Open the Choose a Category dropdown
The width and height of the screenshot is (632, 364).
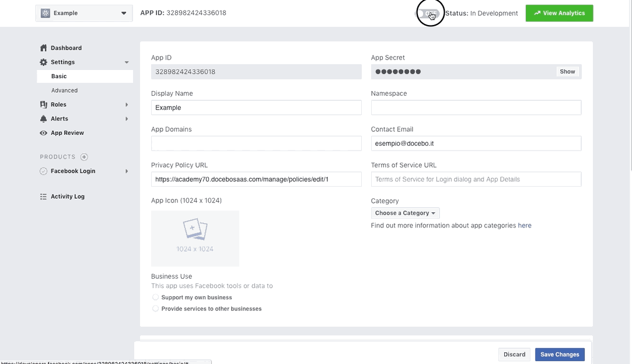(405, 213)
